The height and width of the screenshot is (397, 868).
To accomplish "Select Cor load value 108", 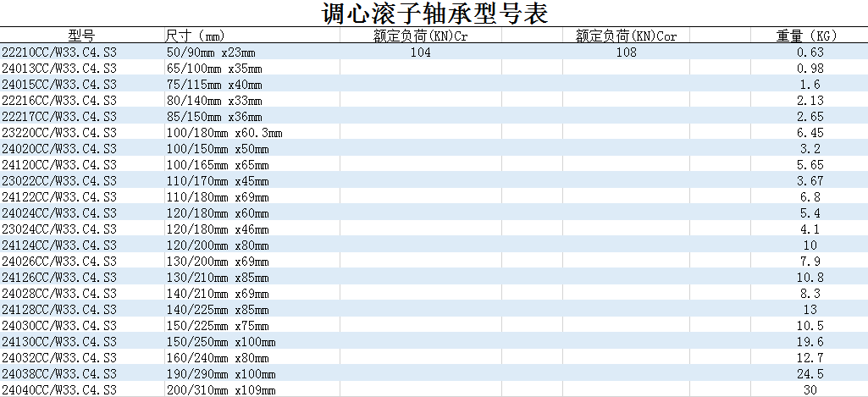I will 626,52.
